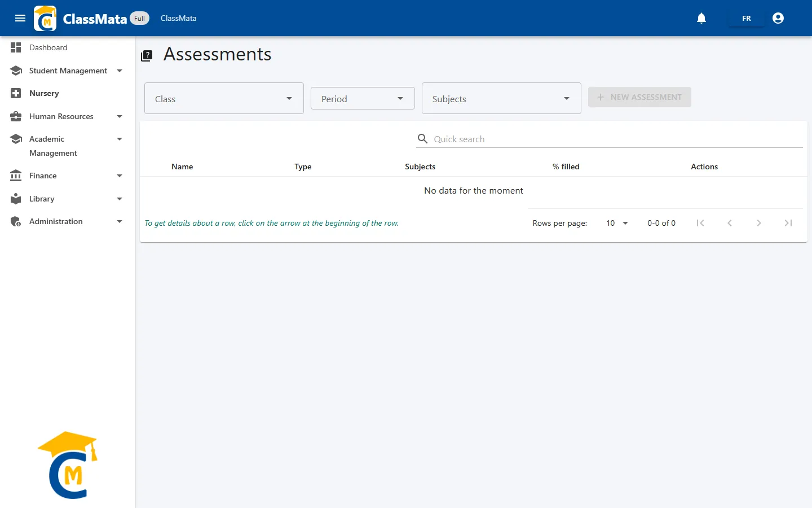Go to last page of table

(788, 223)
